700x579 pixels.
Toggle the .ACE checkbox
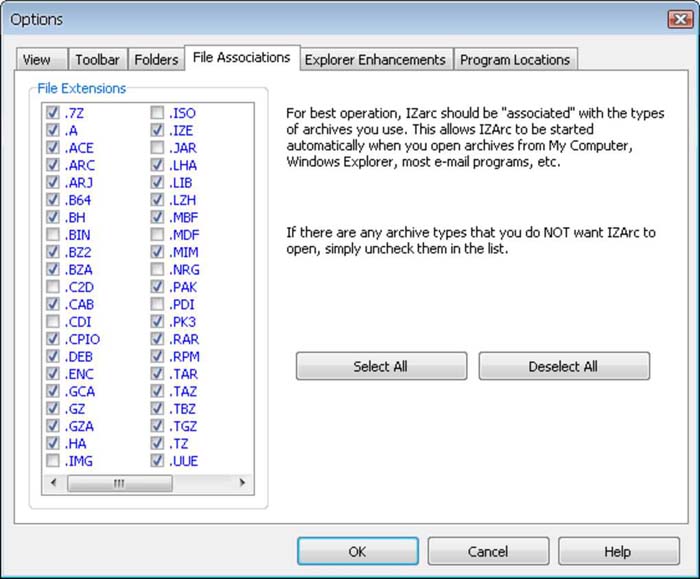click(x=53, y=147)
